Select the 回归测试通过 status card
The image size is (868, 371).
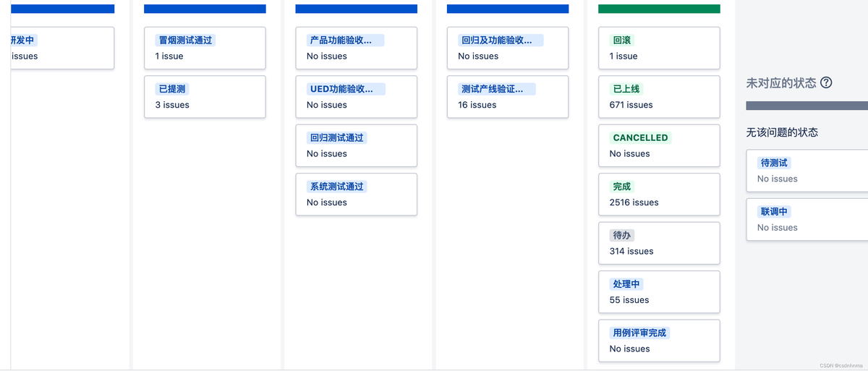point(356,145)
